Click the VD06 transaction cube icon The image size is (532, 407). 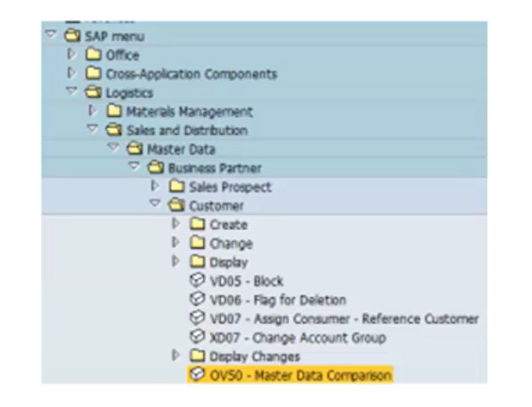coord(197,299)
